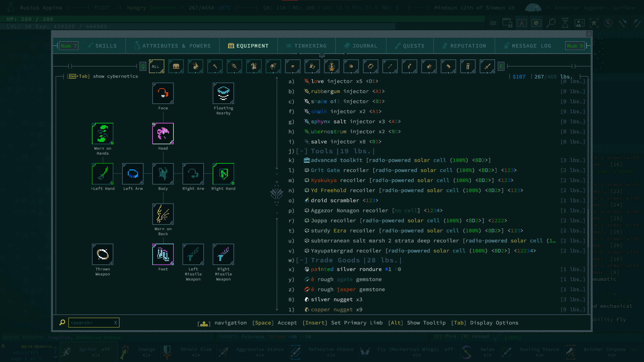Click the [Space] Accept hint
The width and height of the screenshot is (644, 362).
[274, 323]
